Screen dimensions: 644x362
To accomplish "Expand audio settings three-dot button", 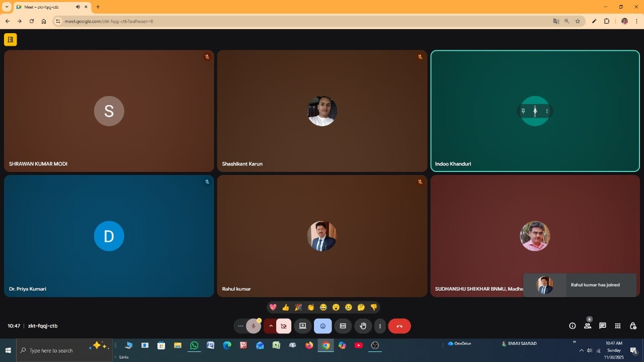I will pos(240,326).
